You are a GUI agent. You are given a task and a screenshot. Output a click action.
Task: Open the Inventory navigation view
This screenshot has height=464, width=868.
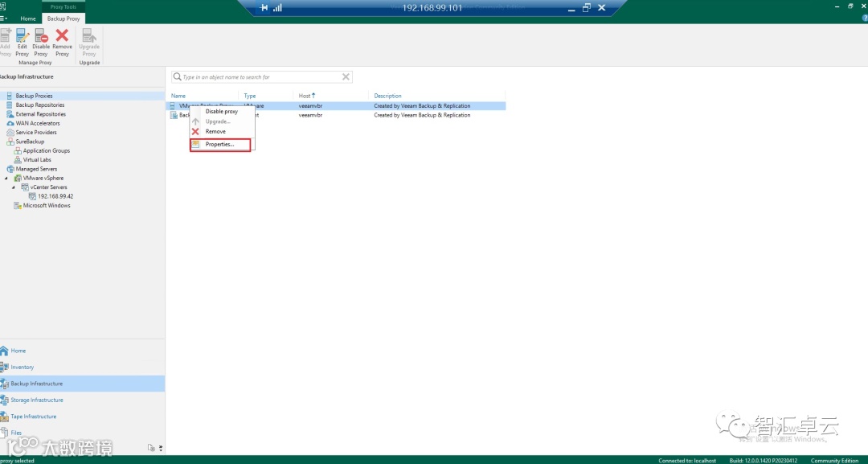pos(23,368)
